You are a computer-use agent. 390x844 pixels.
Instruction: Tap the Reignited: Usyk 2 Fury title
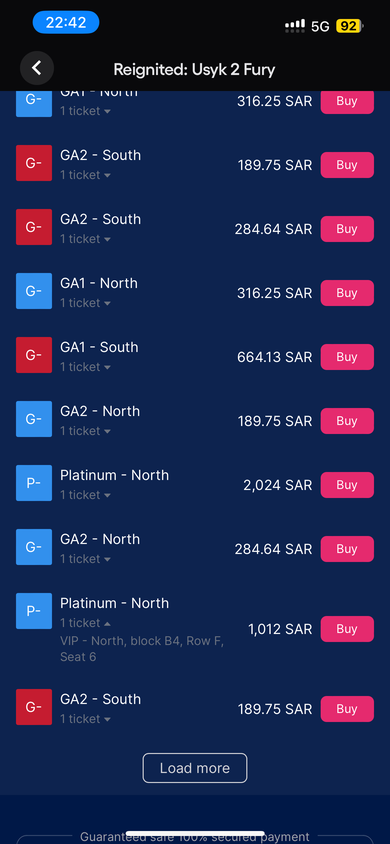(194, 69)
